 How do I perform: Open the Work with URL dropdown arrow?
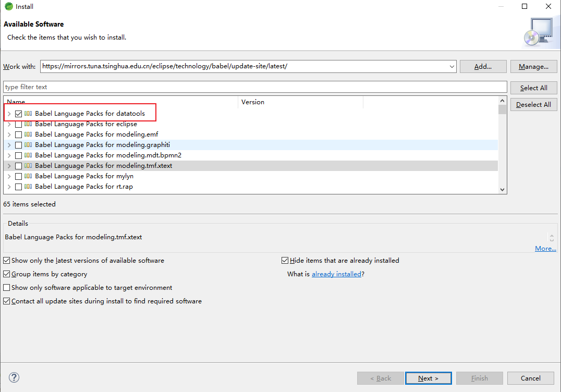[x=452, y=67]
